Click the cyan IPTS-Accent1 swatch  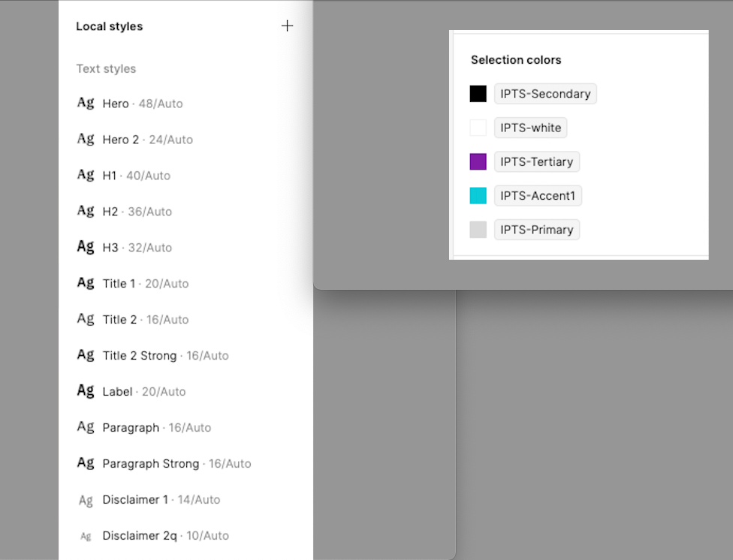(478, 195)
